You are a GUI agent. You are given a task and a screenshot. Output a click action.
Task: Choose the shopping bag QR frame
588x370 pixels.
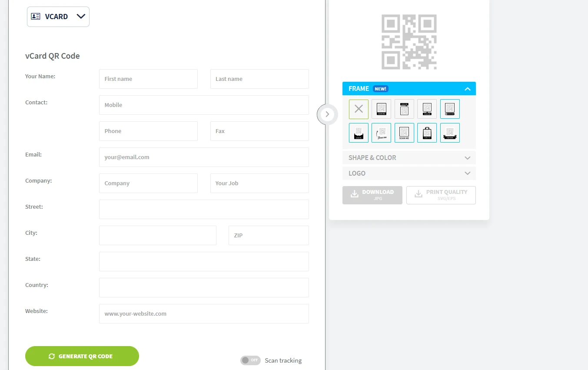pyautogui.click(x=427, y=133)
